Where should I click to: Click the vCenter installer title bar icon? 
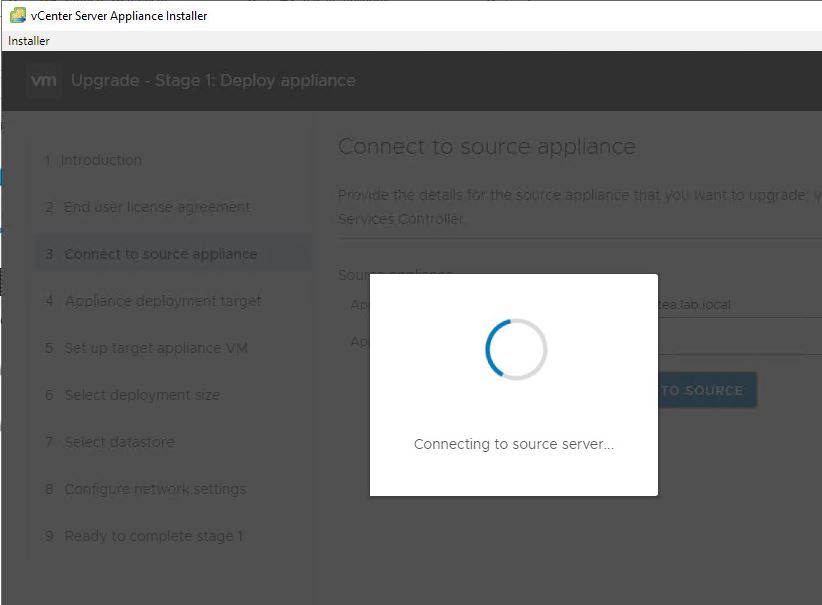pos(17,15)
